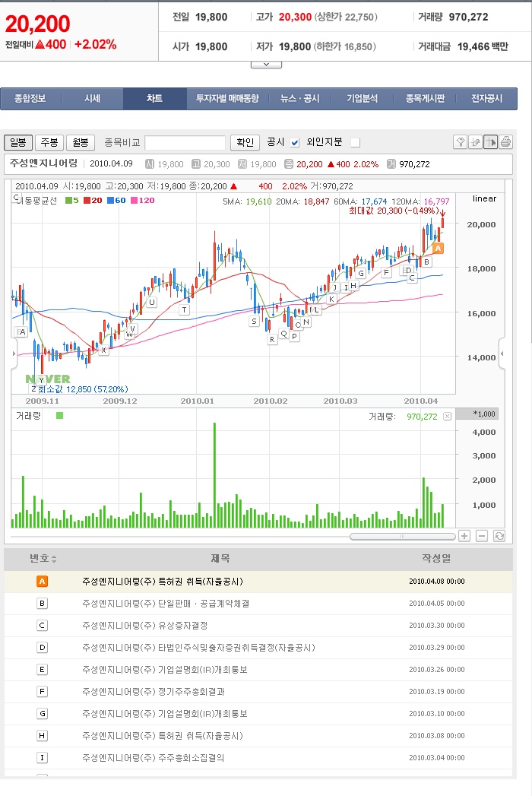Screen dimensions: 532x796
Task: Open 유상증자결정 disclosure
Action: coord(144,626)
